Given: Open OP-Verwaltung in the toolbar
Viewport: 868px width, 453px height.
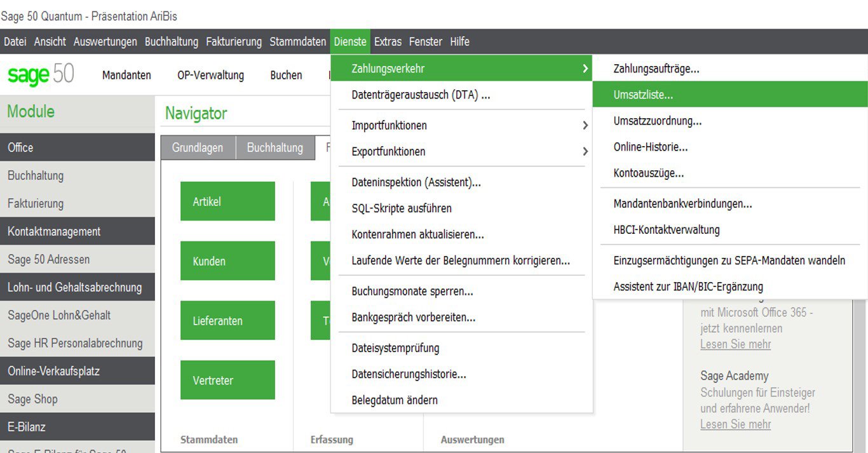Looking at the screenshot, I should pos(210,76).
